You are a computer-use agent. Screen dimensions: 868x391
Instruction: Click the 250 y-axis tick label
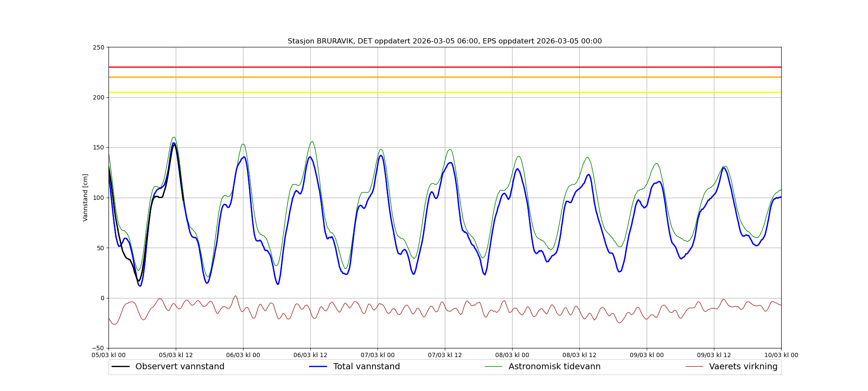pyautogui.click(x=99, y=47)
